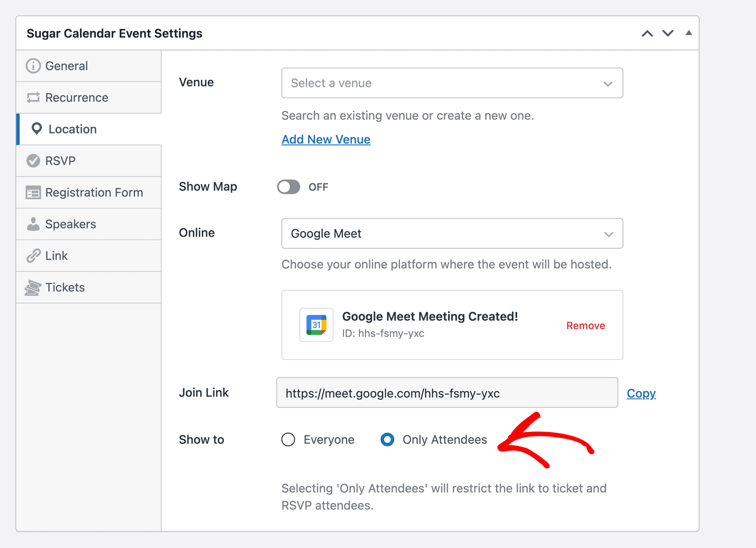
Task: Open the Speakers tab
Action: (89, 224)
